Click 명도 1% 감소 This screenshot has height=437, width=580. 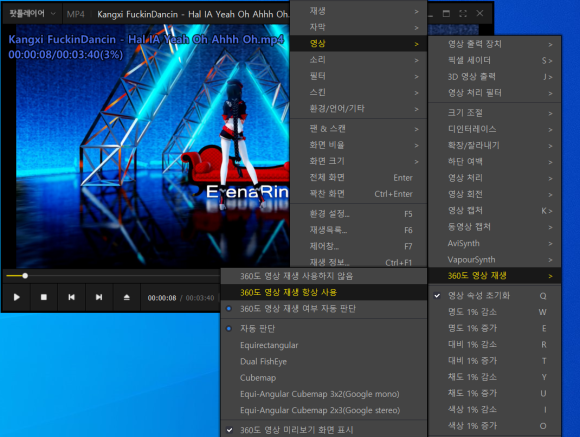pyautogui.click(x=495, y=312)
